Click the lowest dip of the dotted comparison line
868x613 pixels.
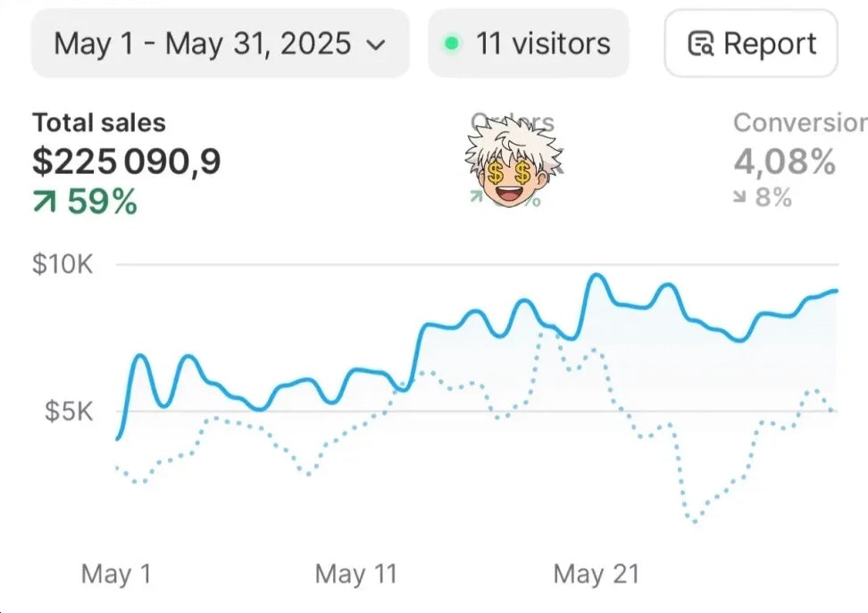(695, 522)
